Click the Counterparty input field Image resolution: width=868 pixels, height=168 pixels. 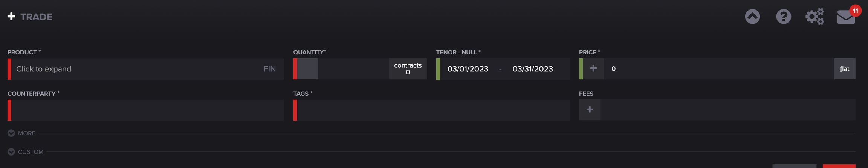(x=147, y=110)
